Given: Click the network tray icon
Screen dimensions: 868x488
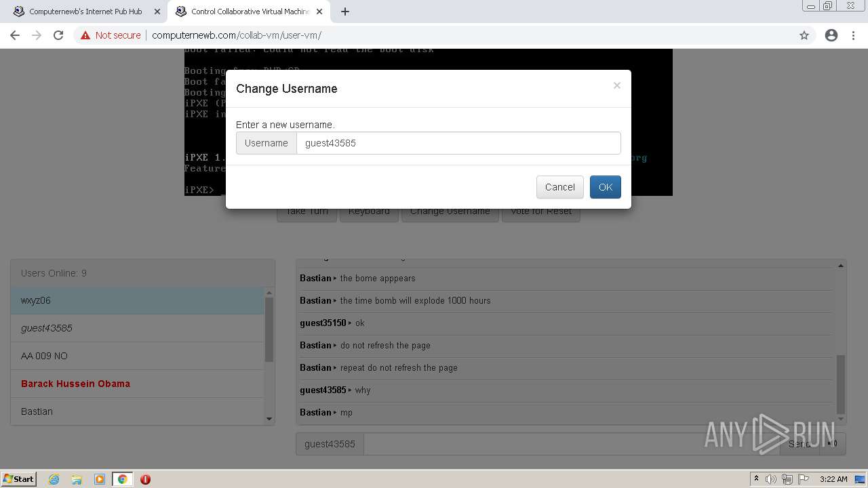Looking at the screenshot, I should (x=787, y=479).
